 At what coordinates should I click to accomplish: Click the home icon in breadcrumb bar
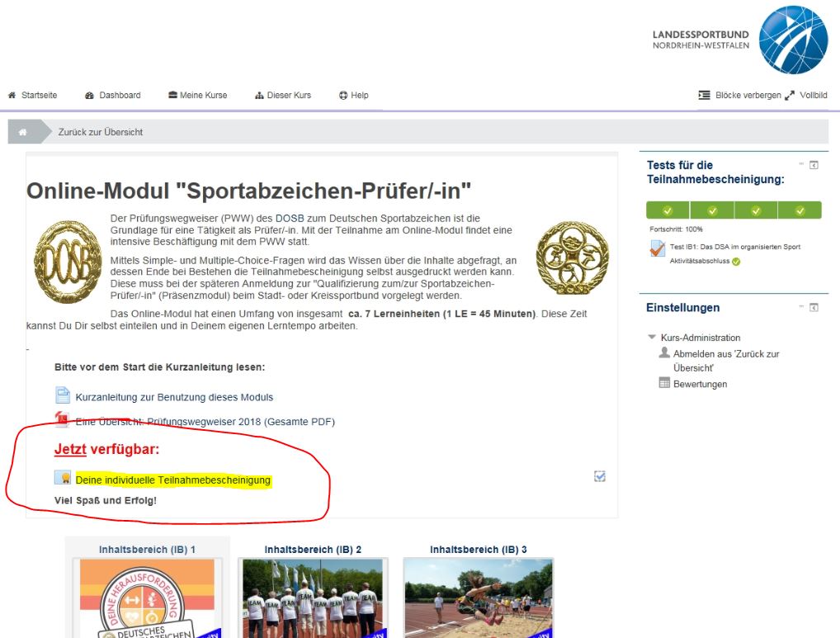[x=22, y=132]
